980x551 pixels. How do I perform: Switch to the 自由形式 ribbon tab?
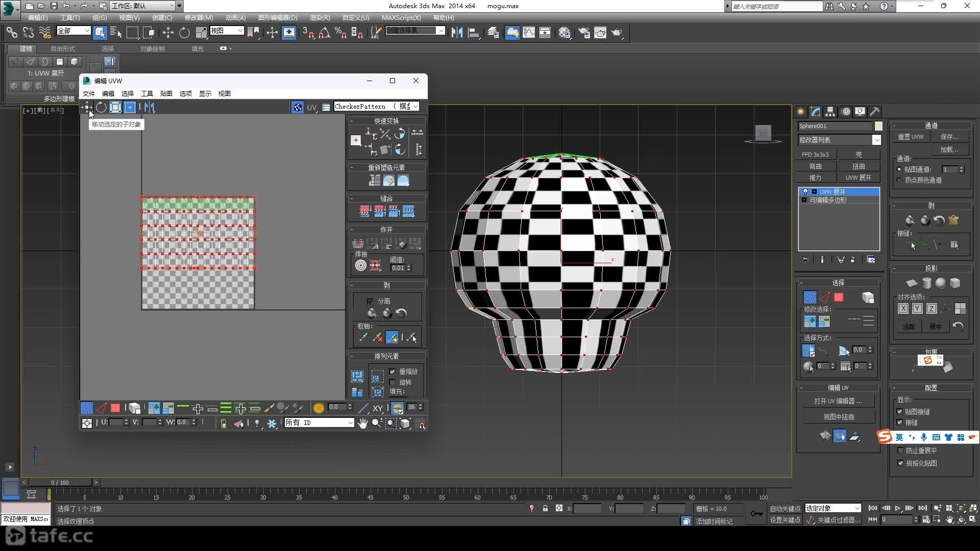coord(63,48)
